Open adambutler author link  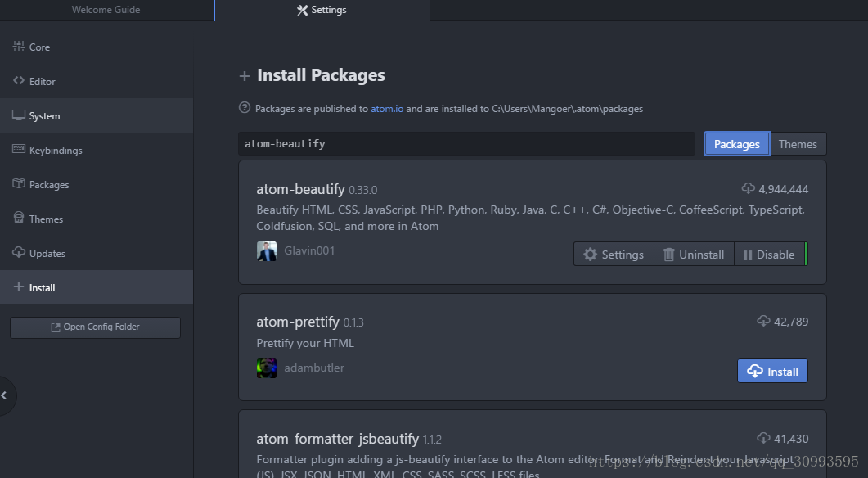click(314, 368)
